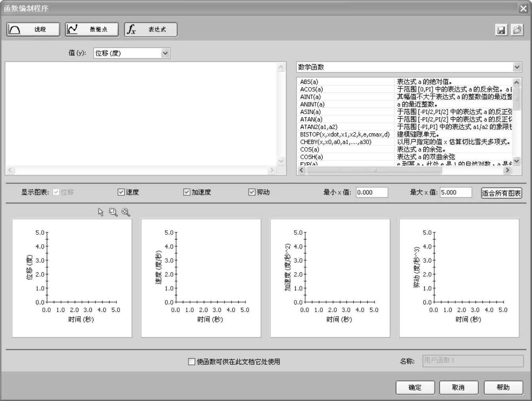Open the 值 (y) 位移 (度) dropdown
The height and width of the screenshot is (401, 532).
point(165,53)
